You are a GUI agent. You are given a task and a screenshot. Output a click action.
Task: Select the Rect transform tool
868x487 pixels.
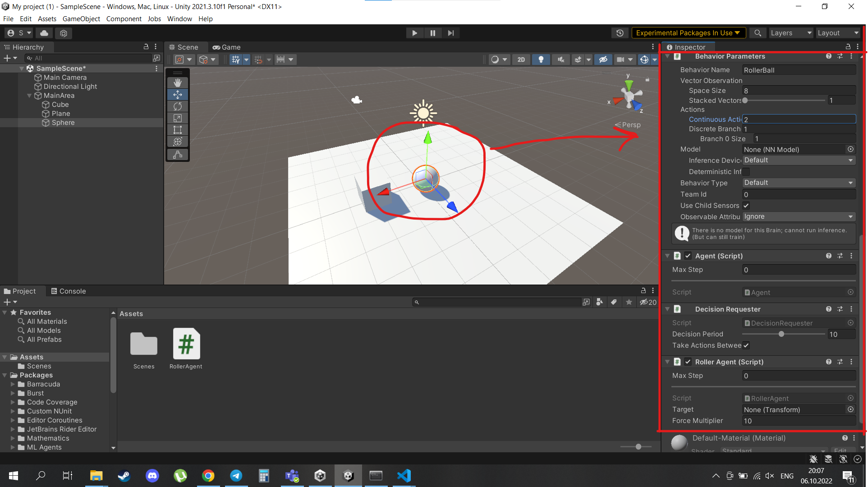178,130
